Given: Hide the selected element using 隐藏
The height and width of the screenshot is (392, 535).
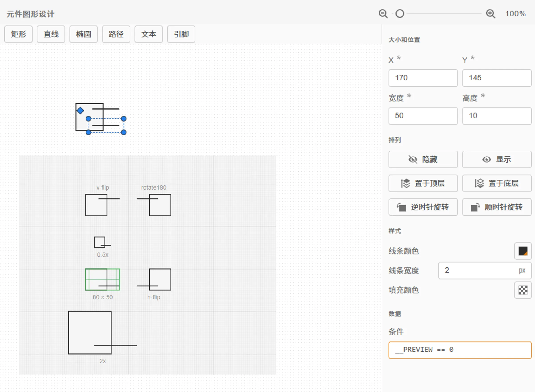Looking at the screenshot, I should pyautogui.click(x=423, y=159).
